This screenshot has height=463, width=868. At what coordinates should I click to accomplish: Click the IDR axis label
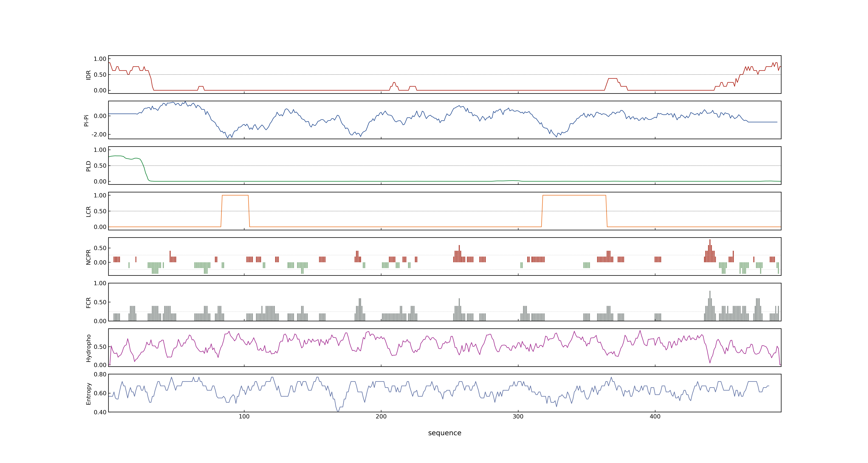point(88,75)
